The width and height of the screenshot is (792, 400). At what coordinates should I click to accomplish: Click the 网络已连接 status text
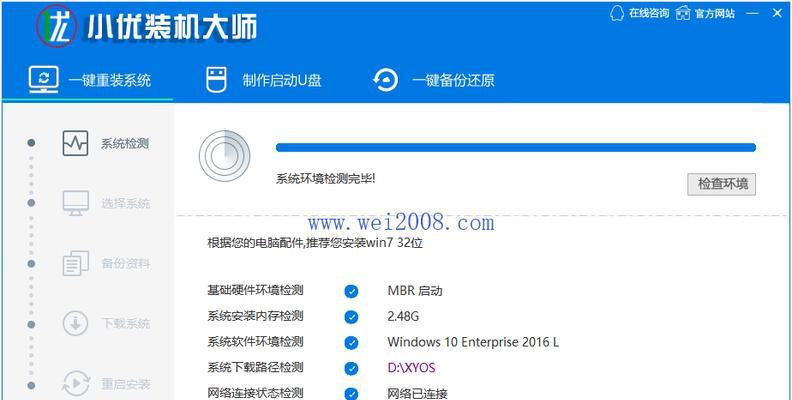tap(417, 393)
